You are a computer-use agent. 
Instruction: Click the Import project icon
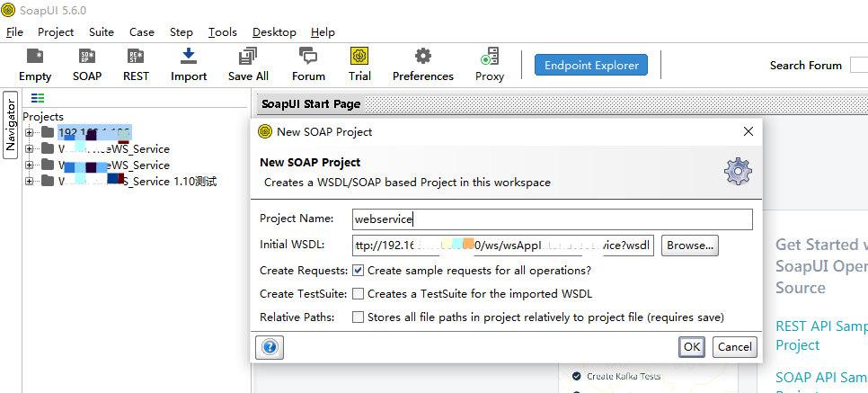[189, 65]
